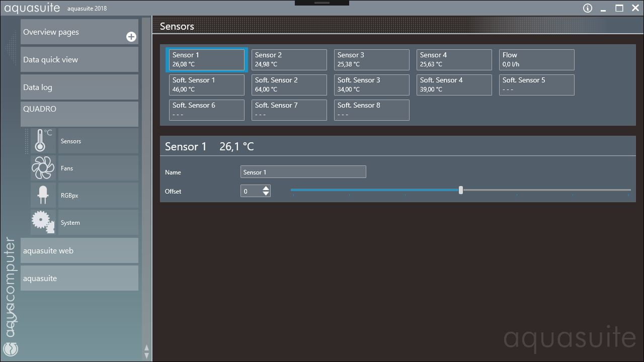Image resolution: width=644 pixels, height=362 pixels.
Task: Increase Offset with the up arrow
Action: coord(266,188)
